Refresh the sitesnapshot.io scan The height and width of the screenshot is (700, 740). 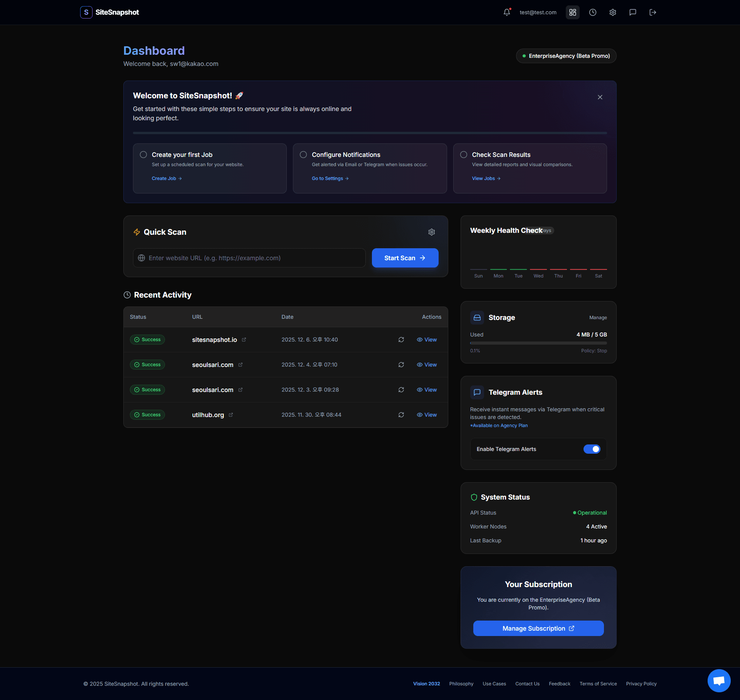pos(401,340)
